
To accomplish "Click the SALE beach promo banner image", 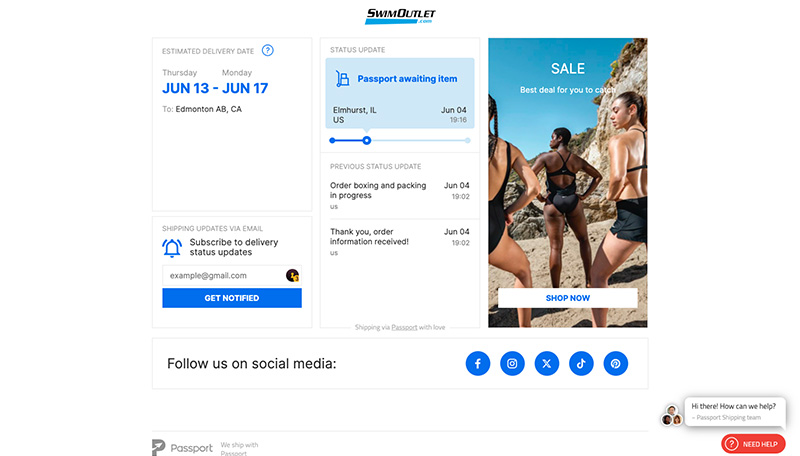I will (x=567, y=183).
